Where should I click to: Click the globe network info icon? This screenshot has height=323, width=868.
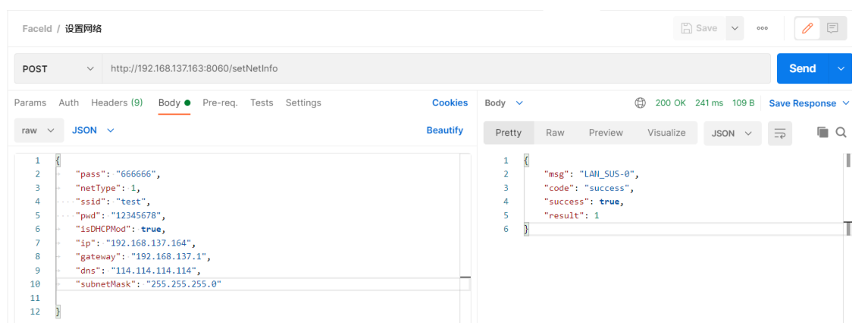click(640, 103)
